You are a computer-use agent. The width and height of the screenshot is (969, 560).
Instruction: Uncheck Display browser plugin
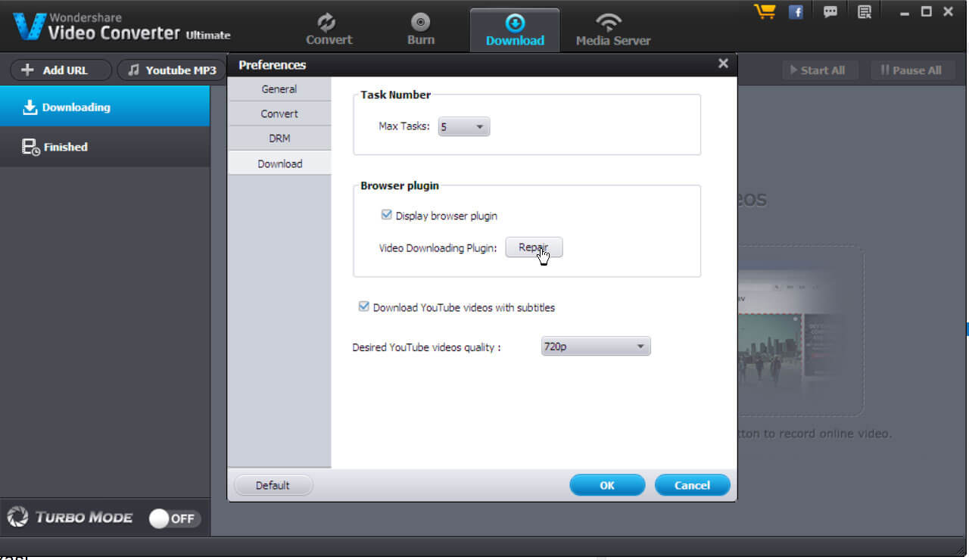pyautogui.click(x=386, y=216)
